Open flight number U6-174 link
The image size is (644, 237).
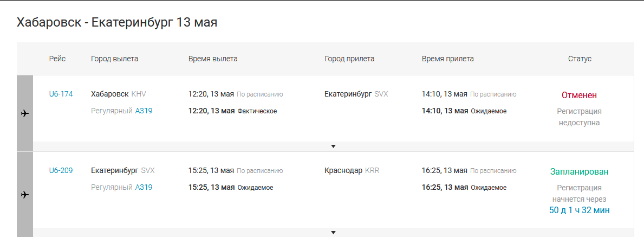[61, 94]
